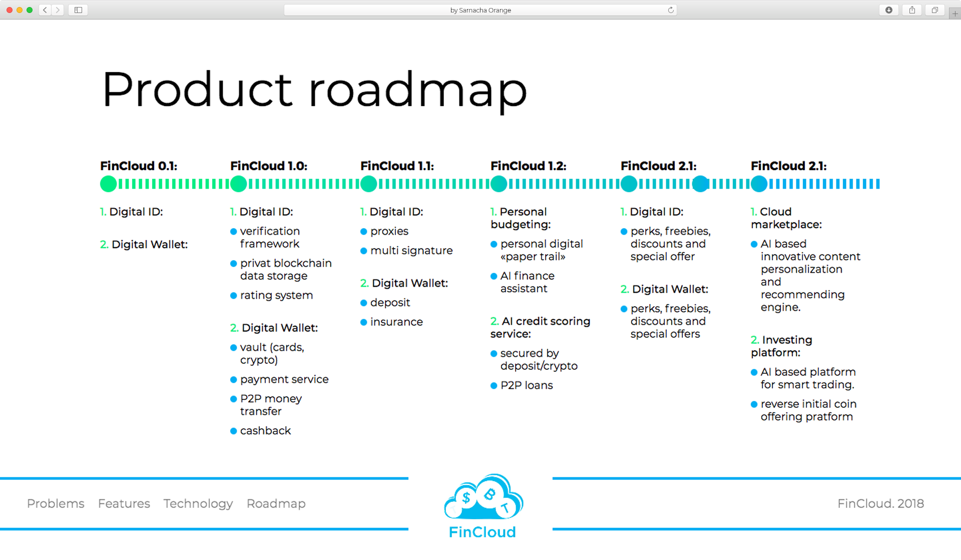Click Safari's forward arrow button
961x560 pixels.
pos(58,10)
